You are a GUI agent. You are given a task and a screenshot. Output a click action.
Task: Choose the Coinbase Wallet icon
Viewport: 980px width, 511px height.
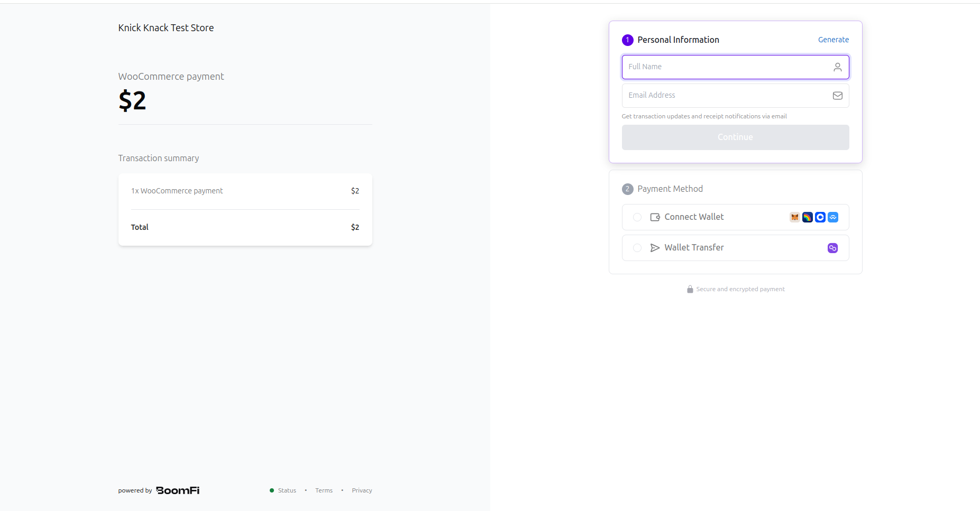coord(820,217)
